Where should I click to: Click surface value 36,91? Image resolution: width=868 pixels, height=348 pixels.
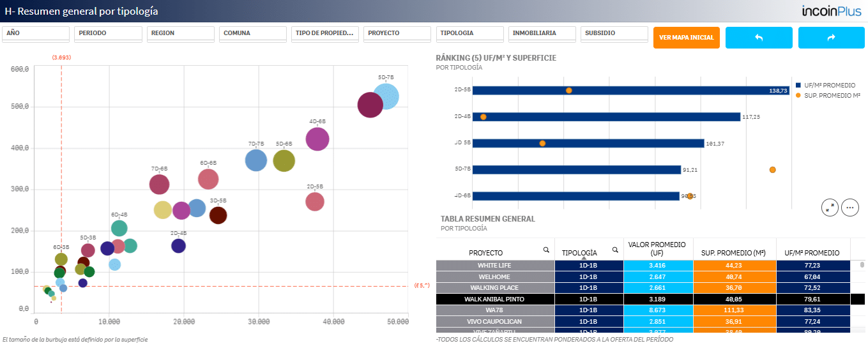pos(734,321)
